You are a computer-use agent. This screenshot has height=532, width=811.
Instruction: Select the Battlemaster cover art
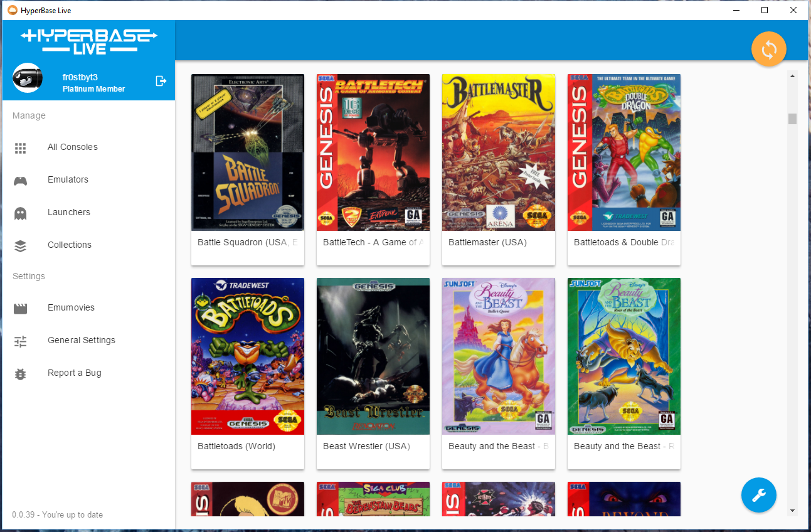499,152
